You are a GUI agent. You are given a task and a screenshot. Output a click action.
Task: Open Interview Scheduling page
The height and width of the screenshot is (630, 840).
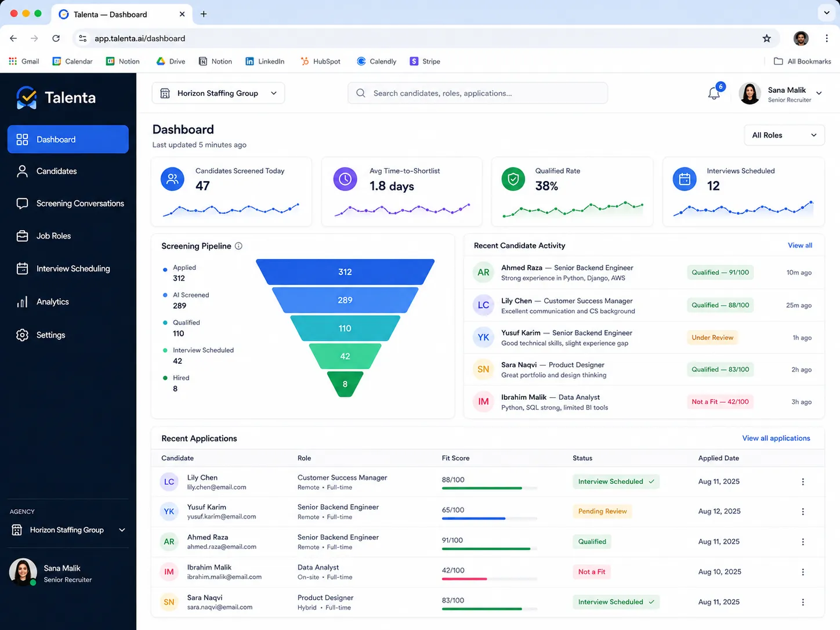(68, 269)
